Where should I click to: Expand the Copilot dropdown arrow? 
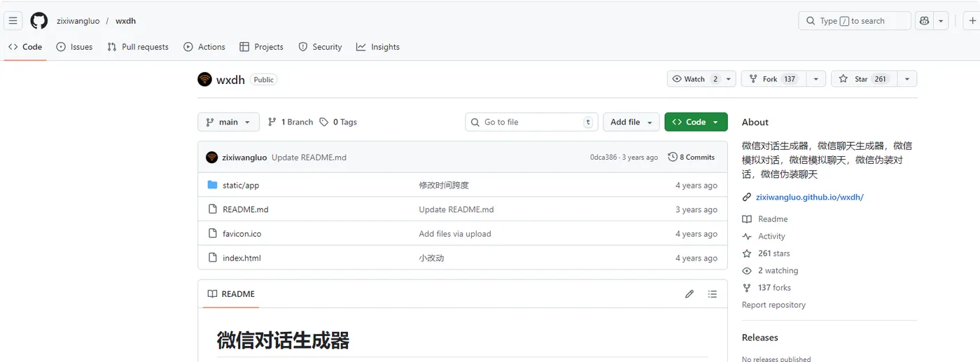coord(941,21)
